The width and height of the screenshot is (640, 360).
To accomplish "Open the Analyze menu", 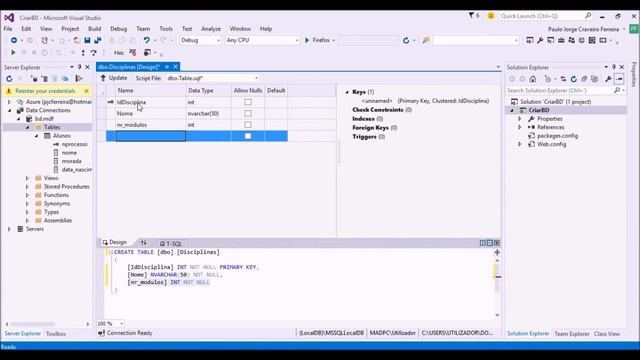I will 211,29.
